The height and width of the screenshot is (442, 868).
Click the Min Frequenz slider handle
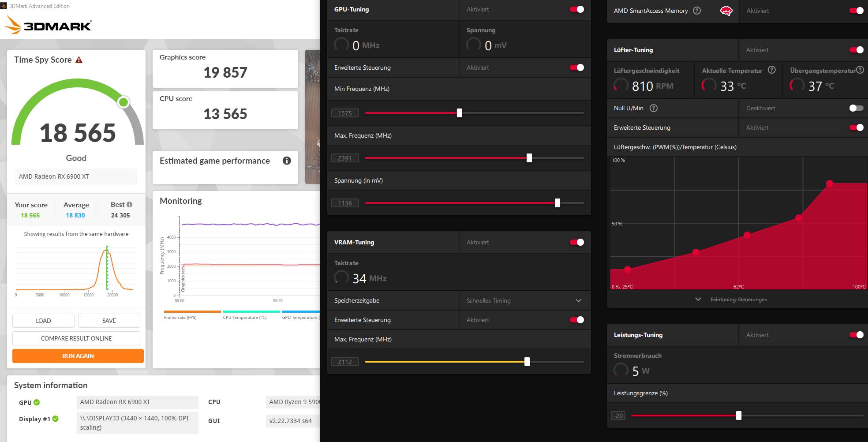(x=460, y=113)
